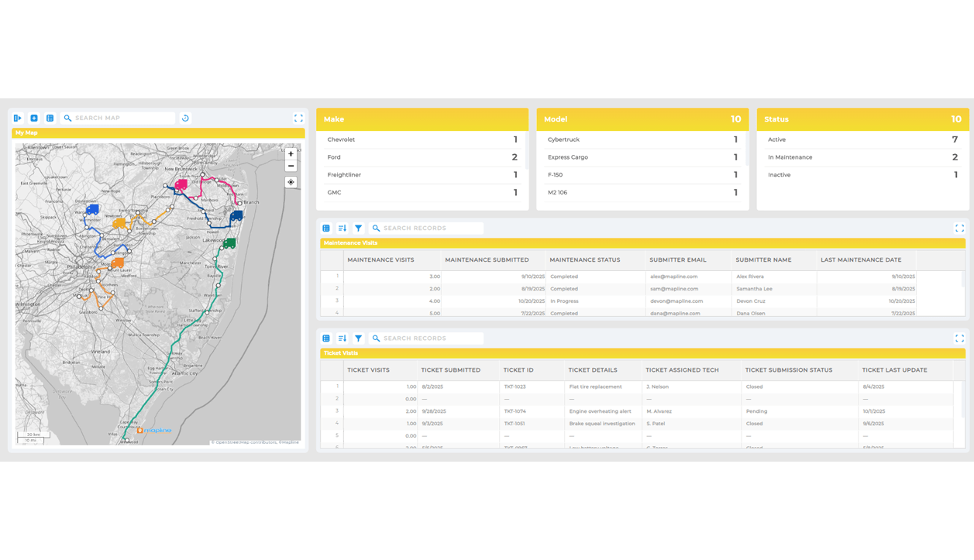Reset the map view with the refresh icon
Viewport: 974px width, 560px height.
(185, 119)
